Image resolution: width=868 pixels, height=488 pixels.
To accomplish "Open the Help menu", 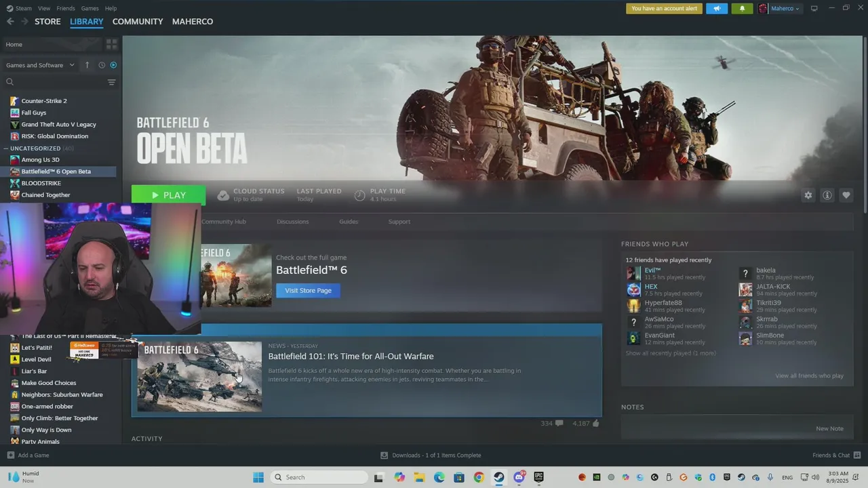I will (111, 8).
